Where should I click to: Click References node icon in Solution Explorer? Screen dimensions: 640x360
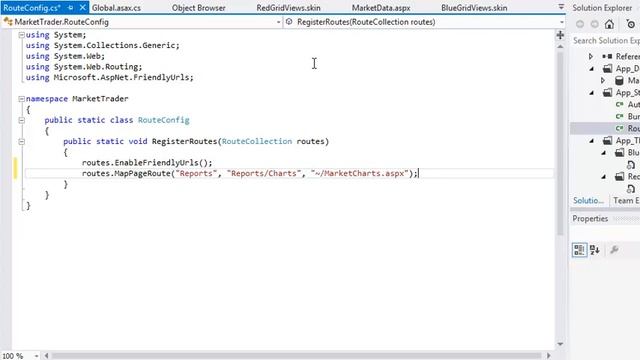pyautogui.click(x=607, y=56)
